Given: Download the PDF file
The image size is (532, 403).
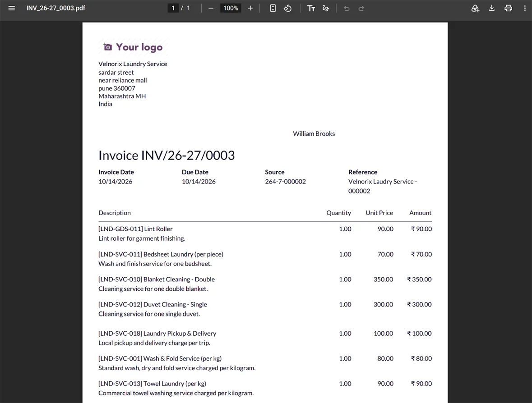Looking at the screenshot, I should pyautogui.click(x=492, y=8).
